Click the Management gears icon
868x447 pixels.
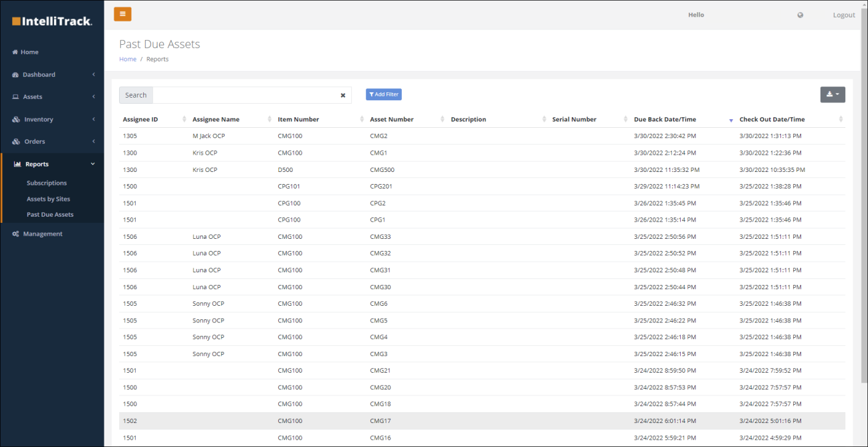point(16,234)
